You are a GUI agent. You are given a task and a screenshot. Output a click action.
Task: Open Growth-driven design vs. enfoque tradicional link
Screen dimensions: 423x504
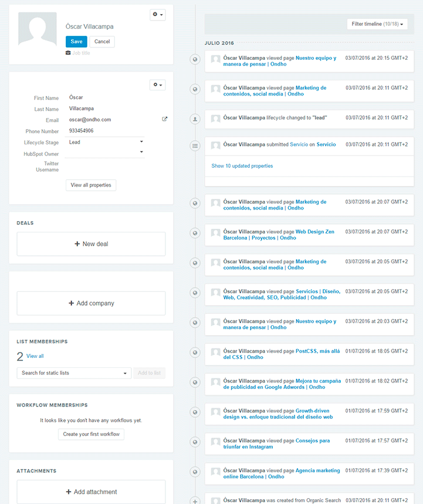pyautogui.click(x=278, y=414)
